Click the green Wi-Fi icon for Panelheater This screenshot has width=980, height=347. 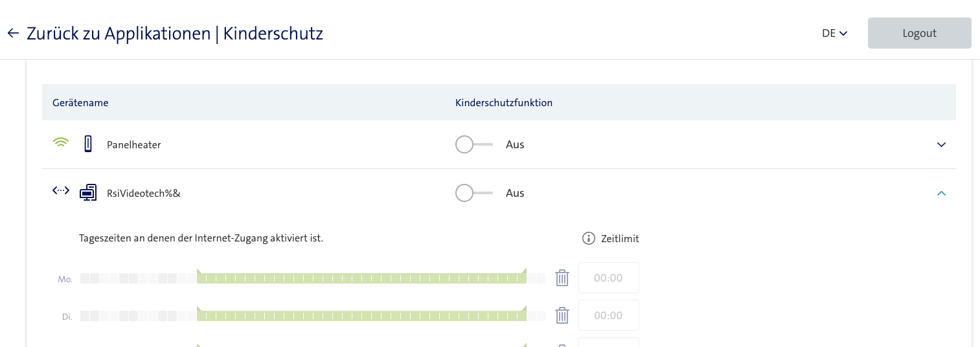tap(60, 144)
